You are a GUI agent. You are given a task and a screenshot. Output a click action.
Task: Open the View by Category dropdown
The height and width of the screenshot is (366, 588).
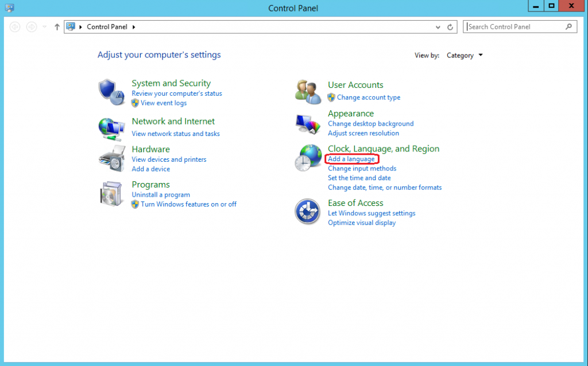point(465,56)
